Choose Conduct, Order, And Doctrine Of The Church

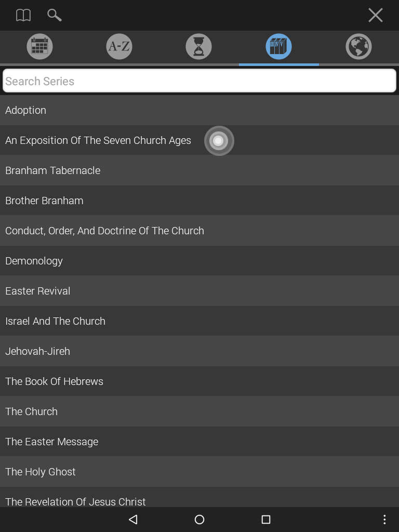click(199, 231)
